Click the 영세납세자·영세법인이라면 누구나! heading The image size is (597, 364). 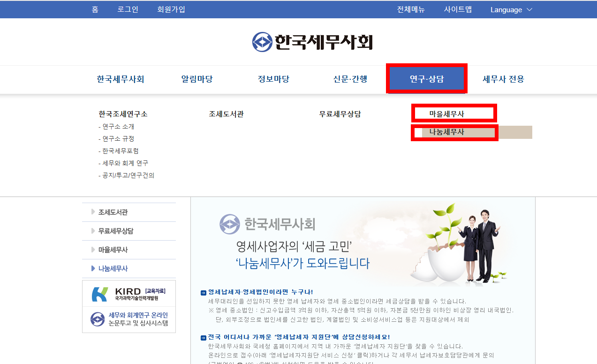(260, 292)
